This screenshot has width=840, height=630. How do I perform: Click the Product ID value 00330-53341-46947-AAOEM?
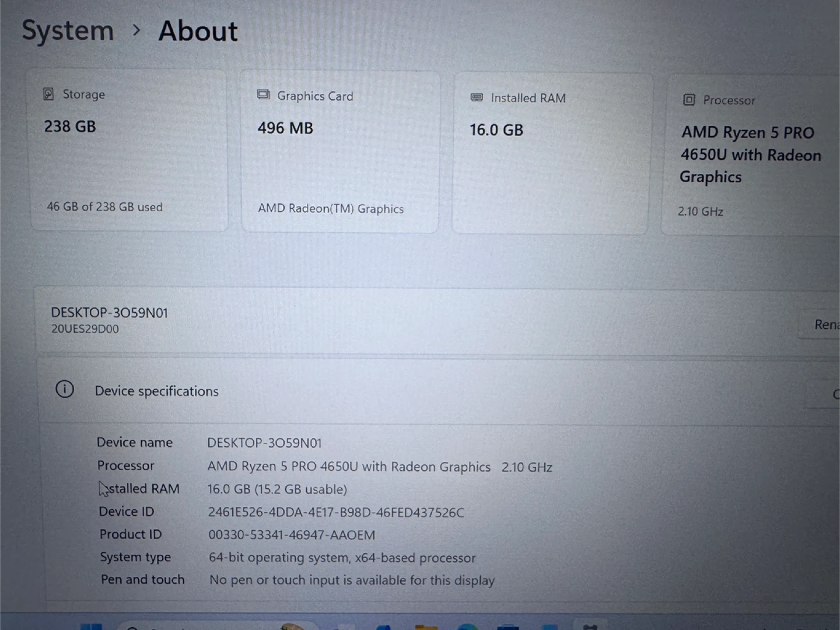(292, 535)
